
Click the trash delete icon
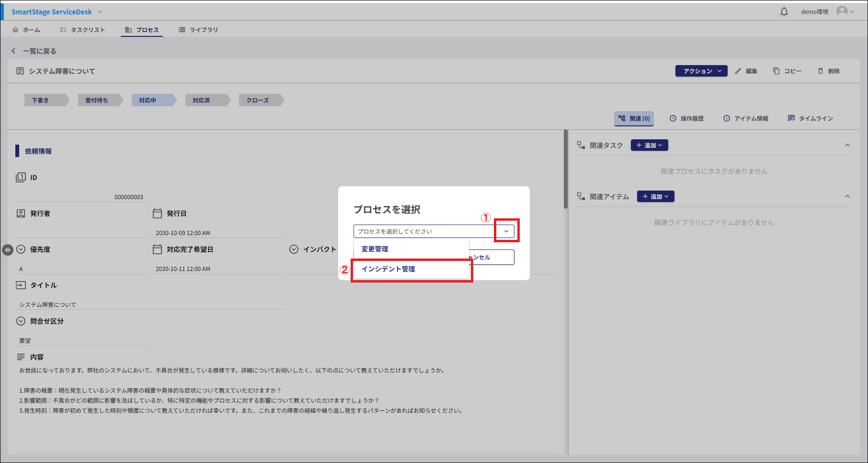[820, 71]
